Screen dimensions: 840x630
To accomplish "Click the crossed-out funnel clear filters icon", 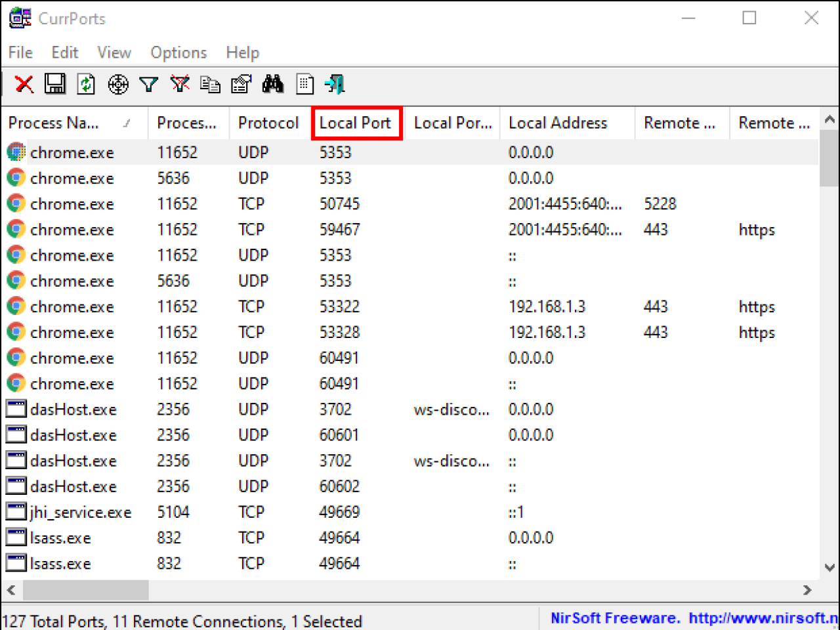I will coord(180,84).
